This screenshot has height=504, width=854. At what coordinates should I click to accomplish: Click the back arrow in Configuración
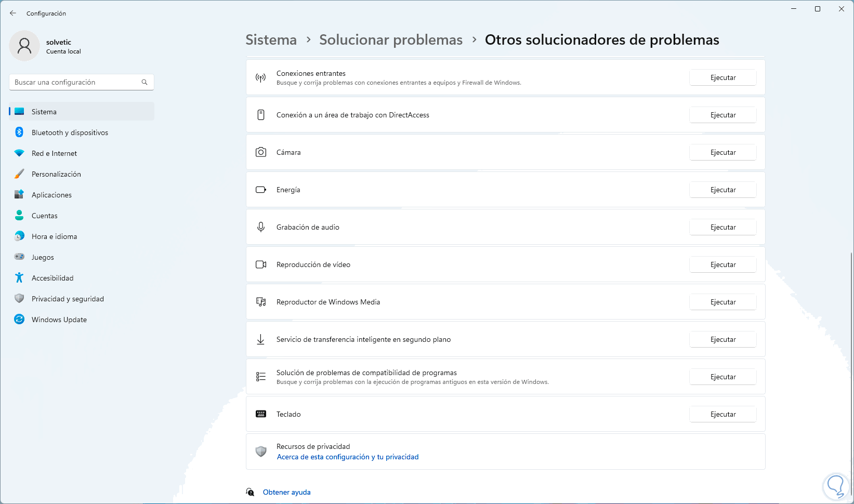(13, 13)
